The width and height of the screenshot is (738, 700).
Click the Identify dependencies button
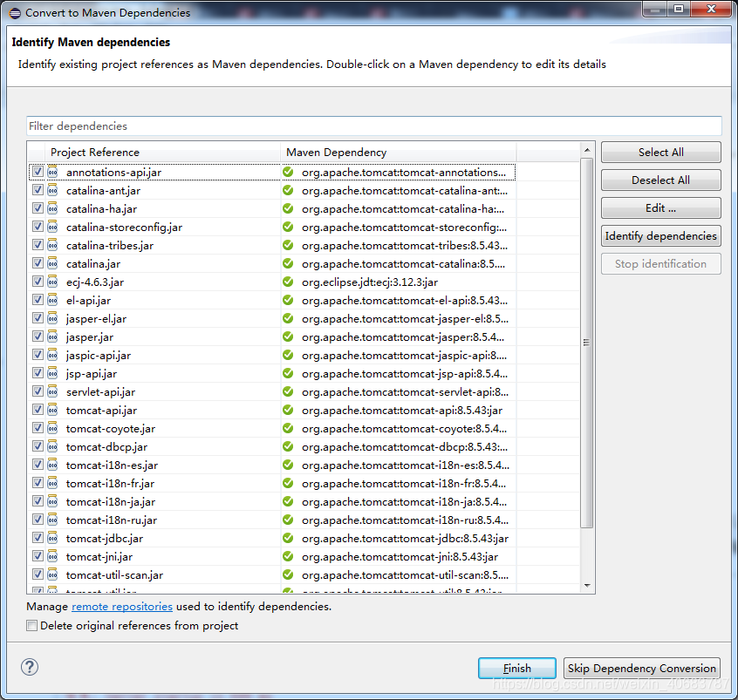coord(661,236)
